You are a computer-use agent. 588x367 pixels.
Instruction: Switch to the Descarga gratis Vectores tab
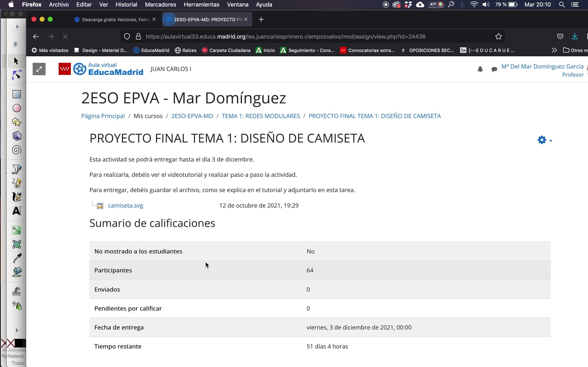114,19
